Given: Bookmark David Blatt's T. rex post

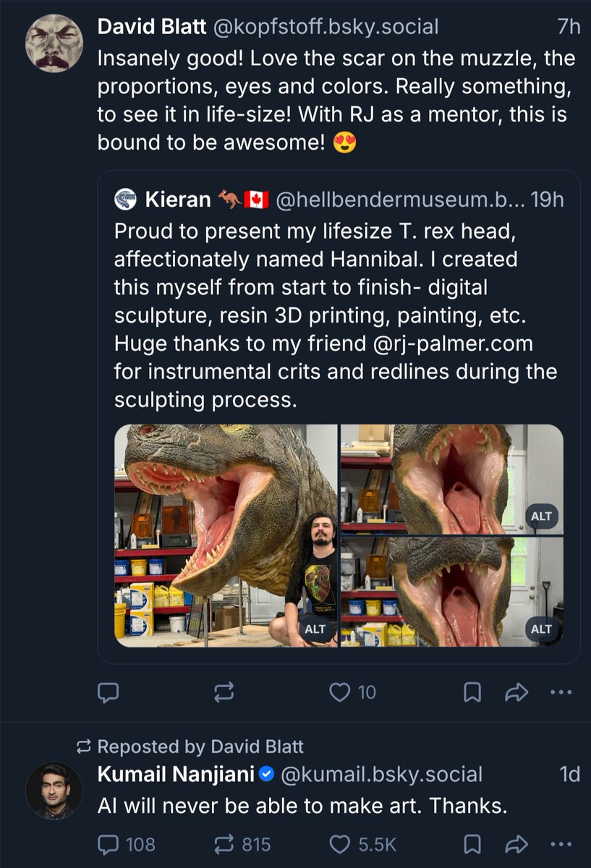Looking at the screenshot, I should [x=472, y=693].
